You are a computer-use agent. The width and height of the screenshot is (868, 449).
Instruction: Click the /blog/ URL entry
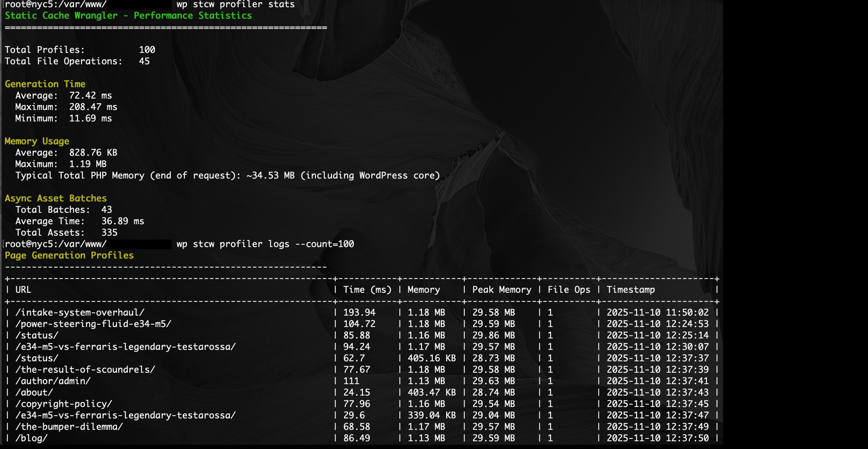coord(31,438)
